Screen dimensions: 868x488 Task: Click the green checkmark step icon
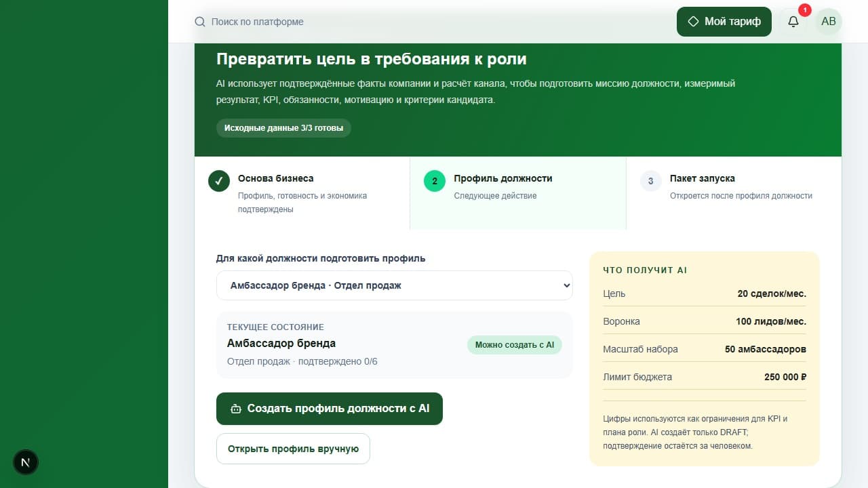219,181
